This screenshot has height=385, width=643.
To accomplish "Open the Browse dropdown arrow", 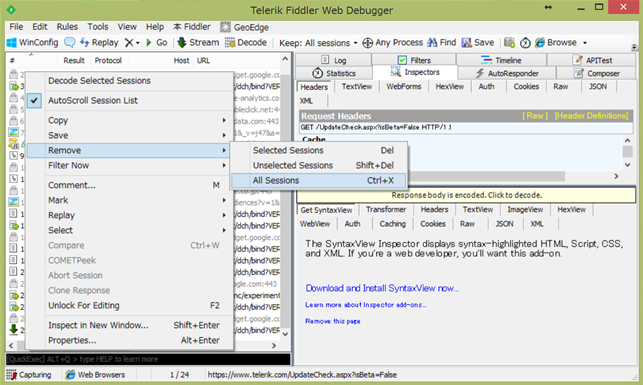I will (x=585, y=43).
